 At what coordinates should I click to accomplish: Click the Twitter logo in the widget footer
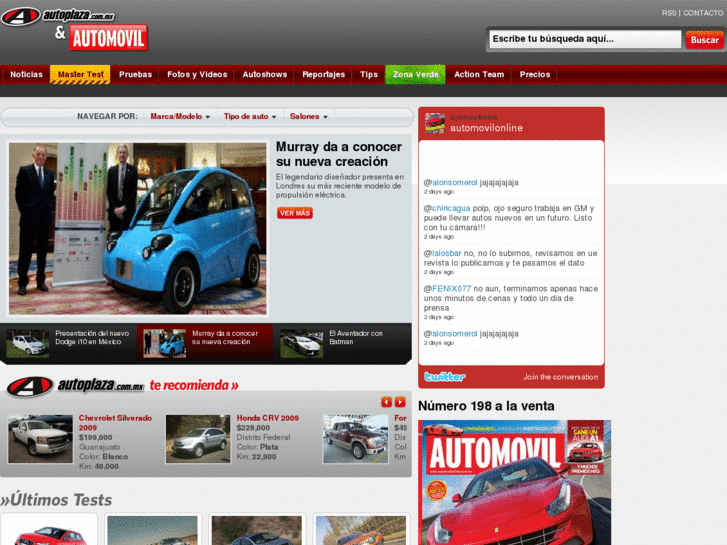click(445, 377)
